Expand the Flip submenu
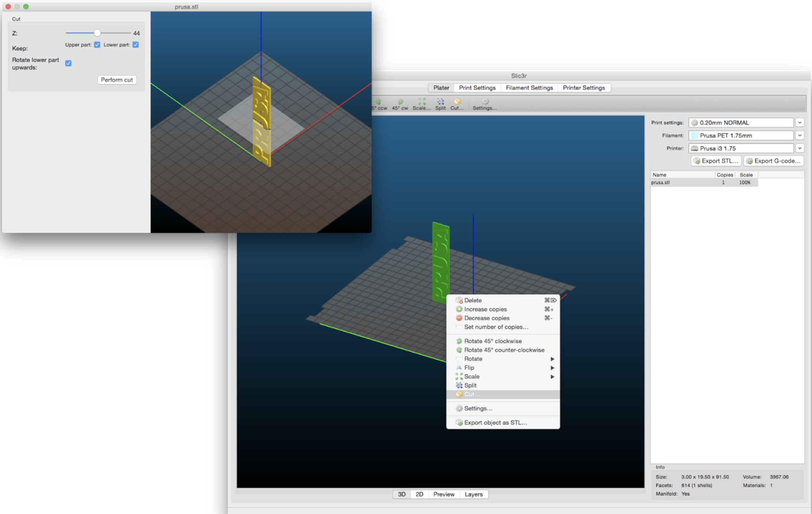 pos(503,367)
